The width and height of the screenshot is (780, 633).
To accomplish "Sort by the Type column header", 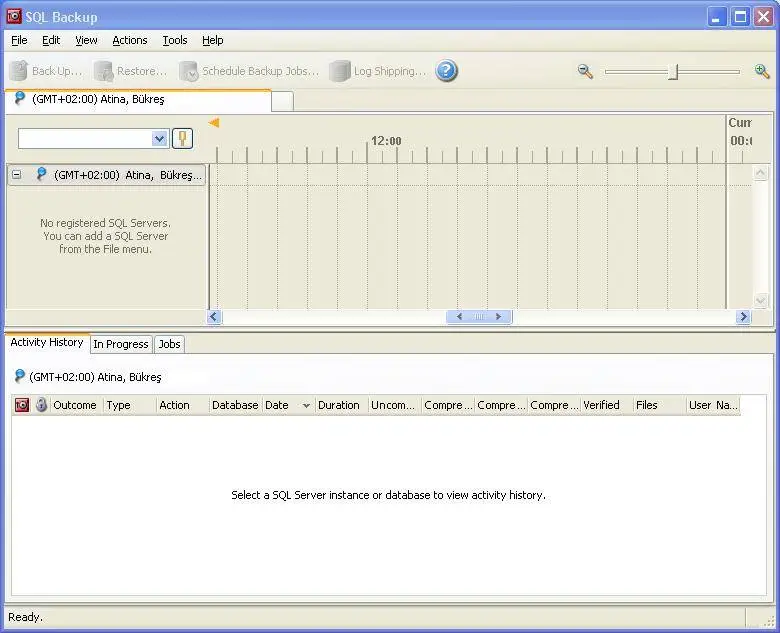I will pos(129,405).
